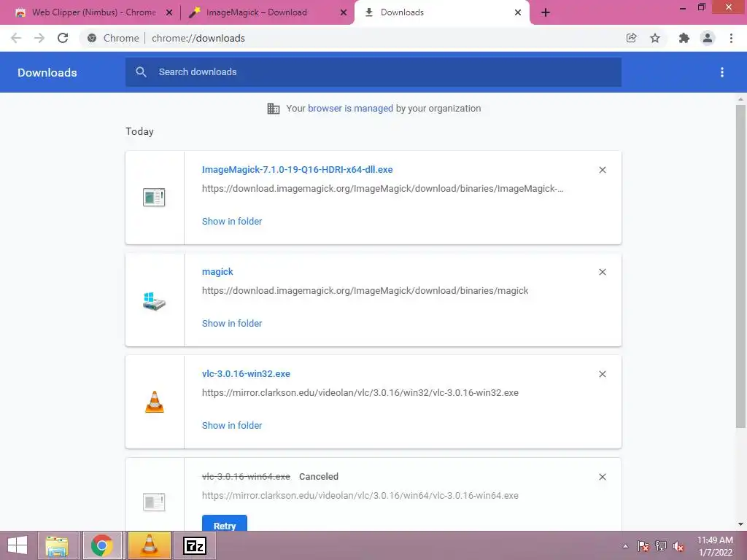This screenshot has width=747, height=560.
Task: Click the search magnifier icon
Action: 141,72
